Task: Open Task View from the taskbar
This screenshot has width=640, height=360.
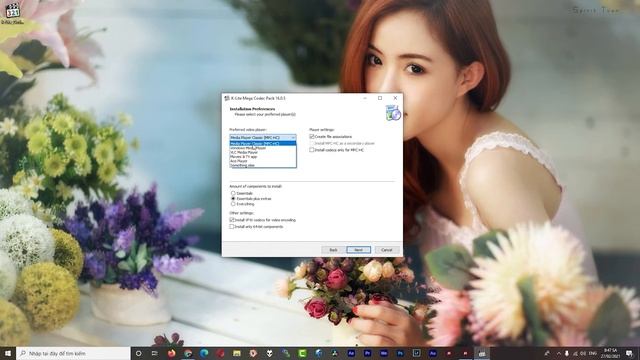Action: (155, 353)
